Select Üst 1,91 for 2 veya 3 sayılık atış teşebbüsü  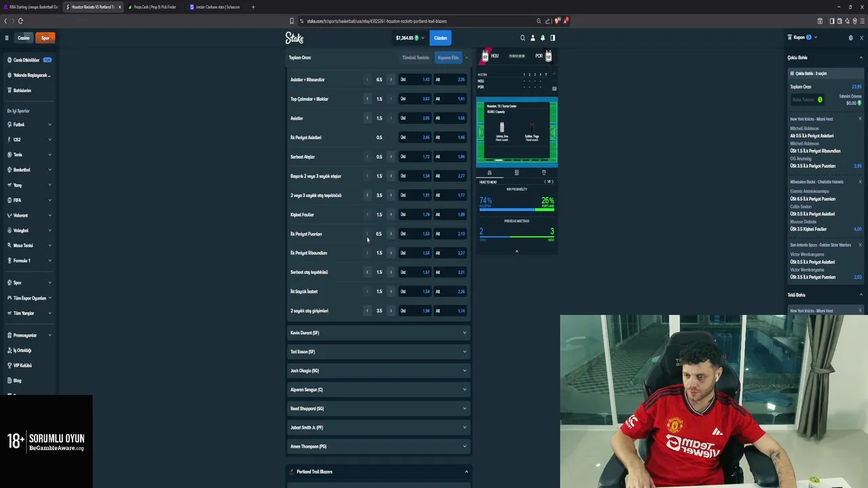coord(415,195)
